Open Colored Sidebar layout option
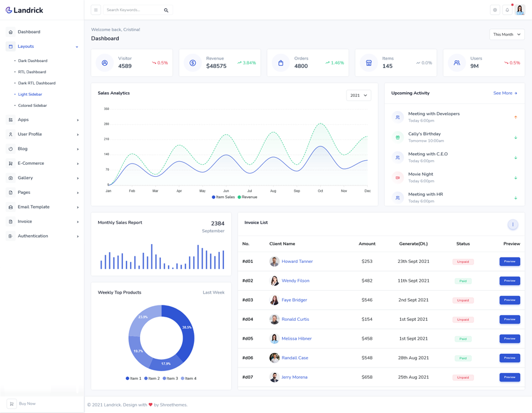 33,106
